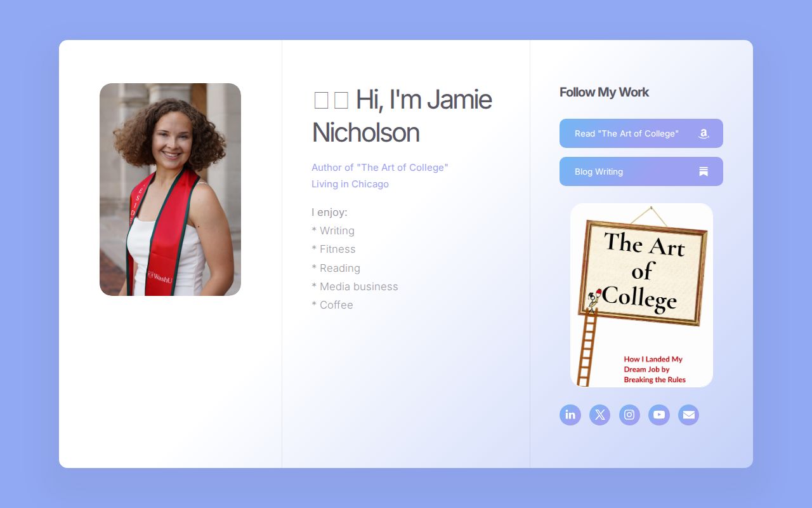This screenshot has width=812, height=508.
Task: Click the "* Writing" list item
Action: [x=333, y=231]
